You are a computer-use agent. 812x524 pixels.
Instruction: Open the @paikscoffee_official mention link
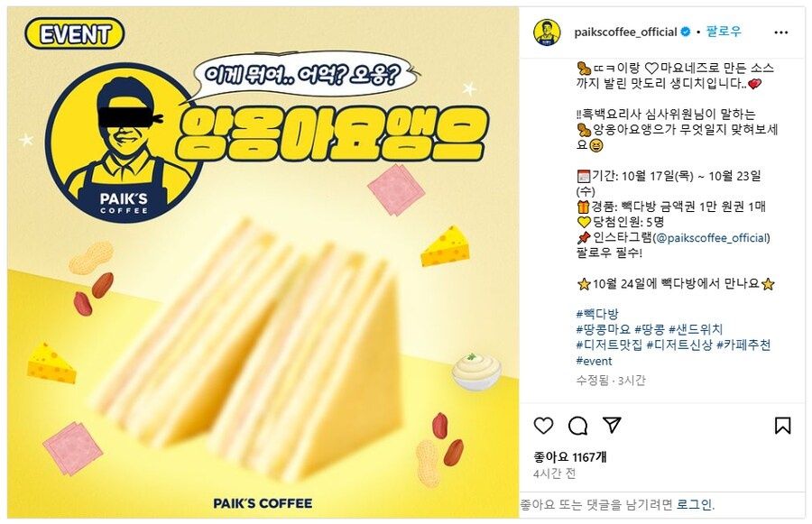point(712,238)
